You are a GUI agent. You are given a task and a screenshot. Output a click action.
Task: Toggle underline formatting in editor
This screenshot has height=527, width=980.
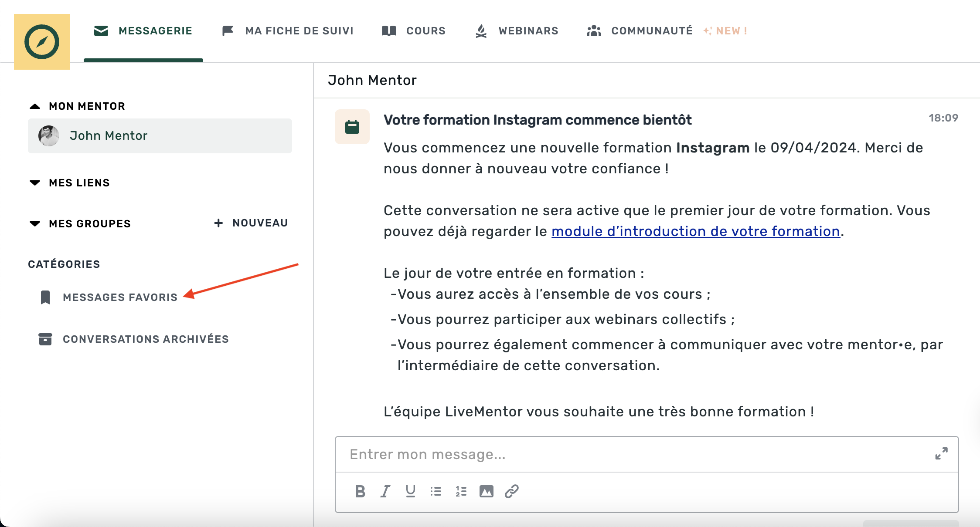410,491
